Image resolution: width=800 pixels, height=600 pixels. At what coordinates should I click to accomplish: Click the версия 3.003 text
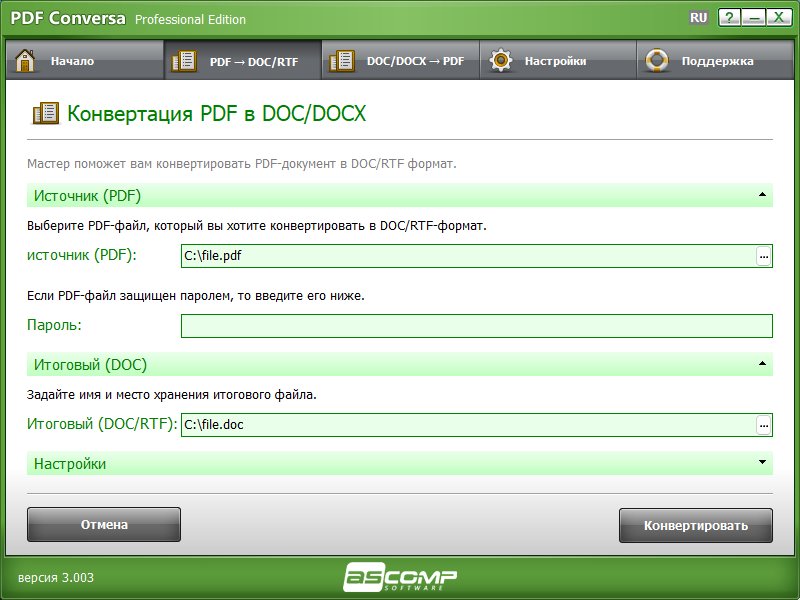[x=56, y=578]
